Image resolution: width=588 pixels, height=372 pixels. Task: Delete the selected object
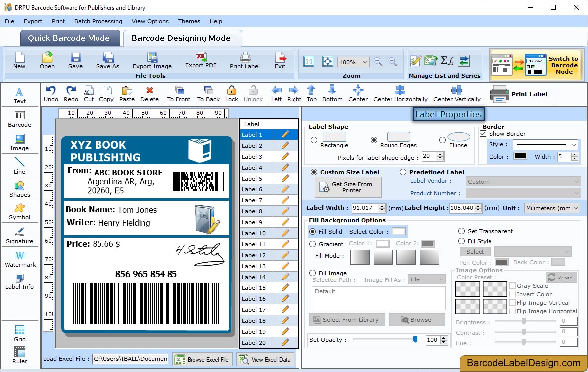(150, 94)
